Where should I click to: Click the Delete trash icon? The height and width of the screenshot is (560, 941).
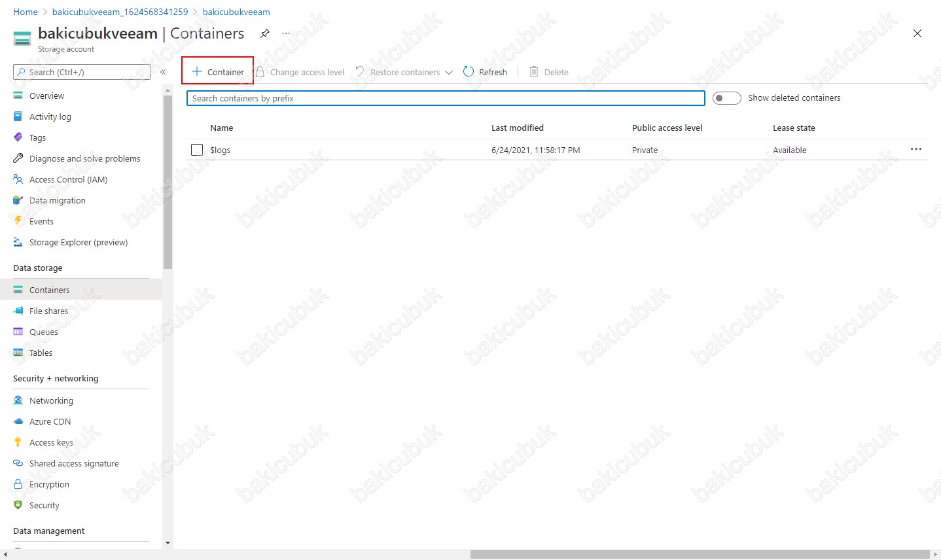pyautogui.click(x=534, y=71)
